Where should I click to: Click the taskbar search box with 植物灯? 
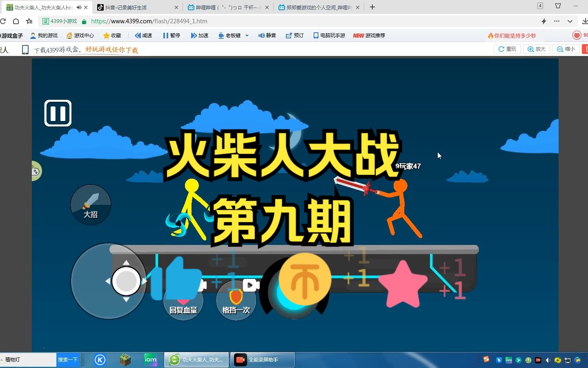28,360
